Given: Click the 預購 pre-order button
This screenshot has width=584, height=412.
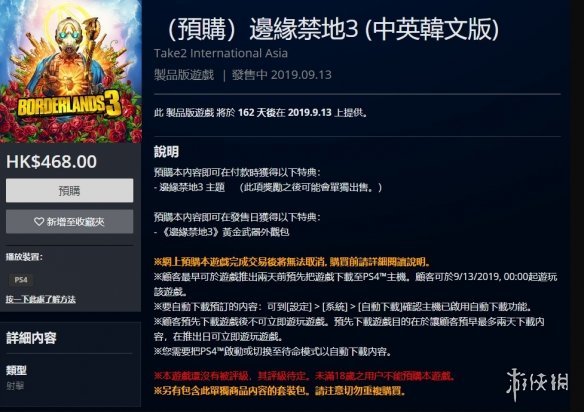Looking at the screenshot, I should (69, 190).
